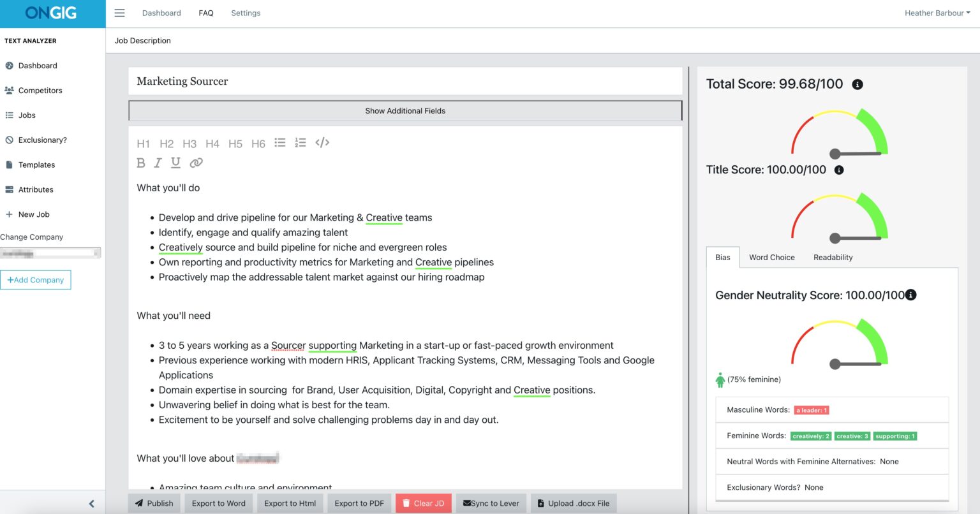Image resolution: width=980 pixels, height=514 pixels.
Task: Expand the hamburger navigation menu
Action: (x=119, y=12)
